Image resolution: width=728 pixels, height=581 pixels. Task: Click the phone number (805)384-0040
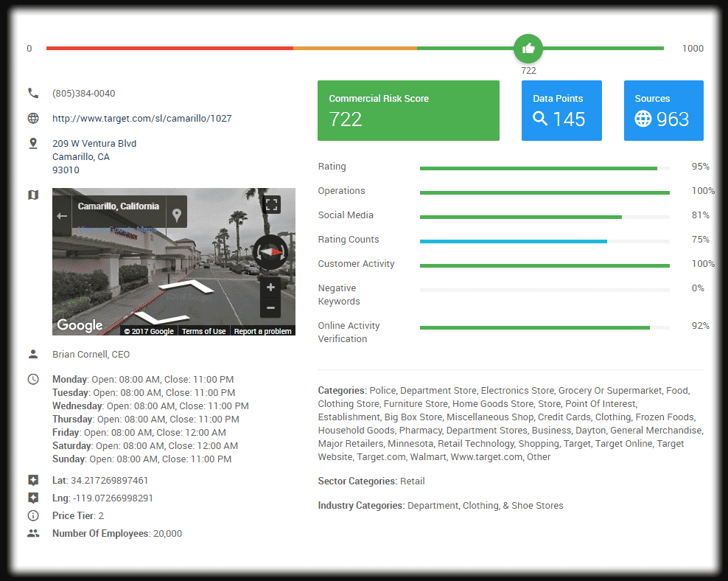coord(83,94)
